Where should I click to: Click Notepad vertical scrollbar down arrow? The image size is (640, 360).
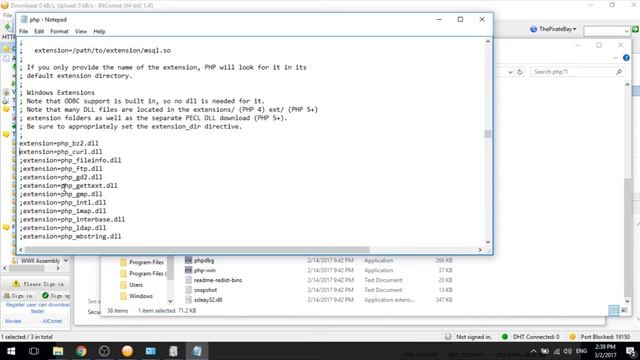point(488,242)
